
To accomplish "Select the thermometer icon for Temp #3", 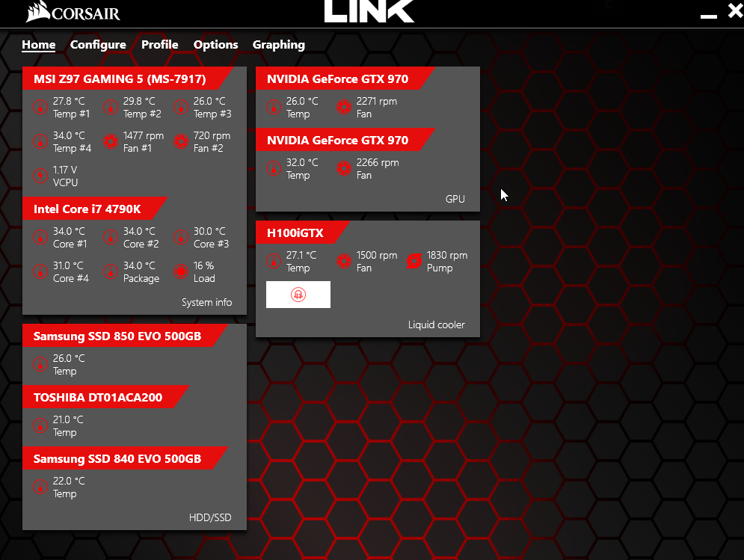I will tap(181, 107).
